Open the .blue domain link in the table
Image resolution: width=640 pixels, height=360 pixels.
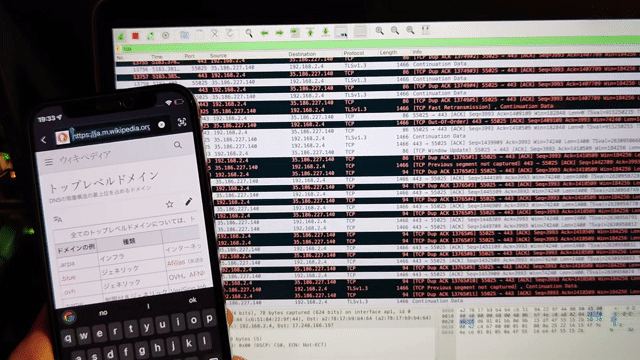[x=69, y=278]
